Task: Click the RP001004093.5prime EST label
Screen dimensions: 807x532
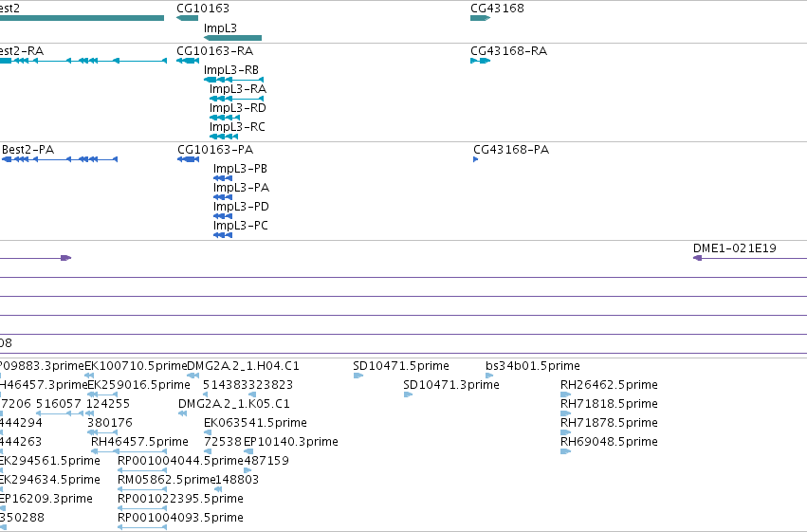Action: coord(180,518)
